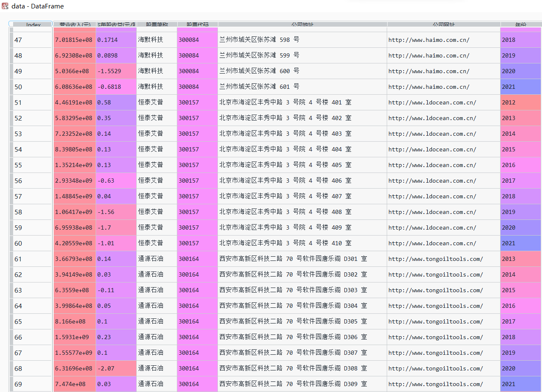Select row index 47

tap(32, 40)
